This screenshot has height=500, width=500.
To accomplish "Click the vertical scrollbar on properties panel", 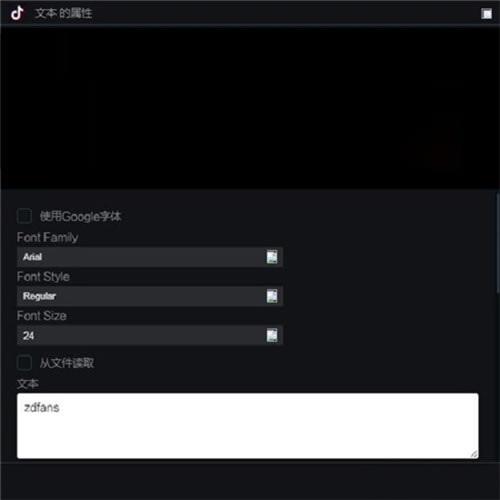I will click(498, 243).
